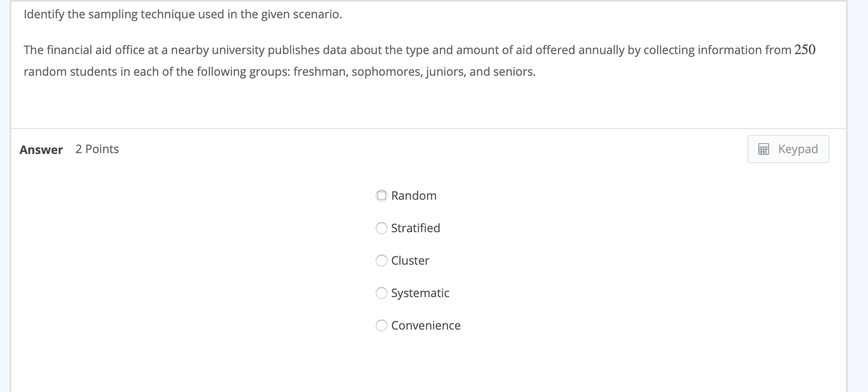Click the Random answer label
The image size is (868, 392).
(413, 195)
